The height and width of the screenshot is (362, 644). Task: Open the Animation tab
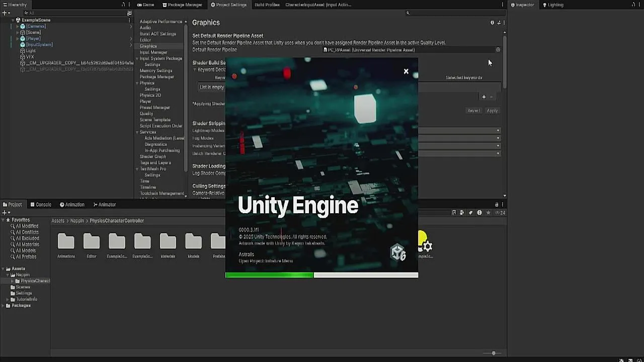click(72, 205)
